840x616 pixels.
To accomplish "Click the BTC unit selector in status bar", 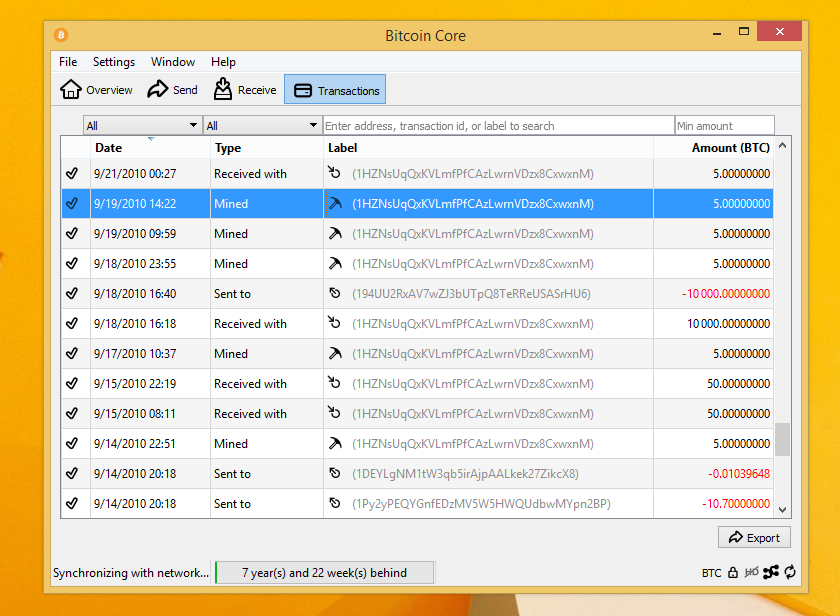I will tap(711, 573).
